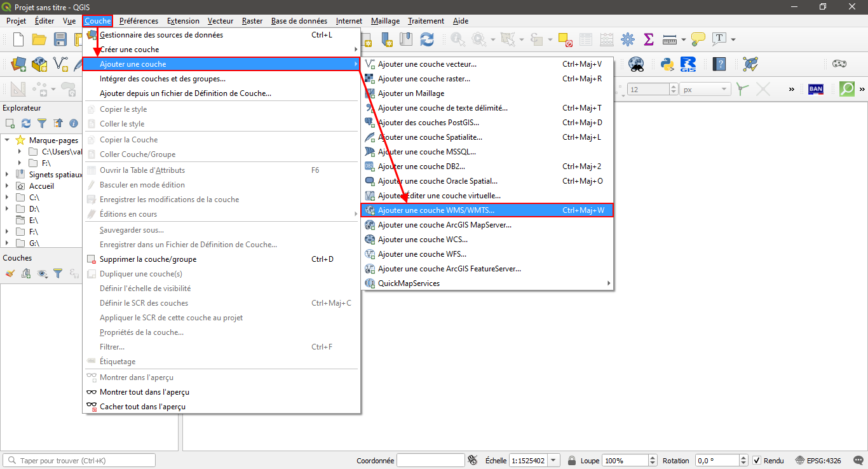Refresh the Explorateur panel
The width and height of the screenshot is (868, 469).
click(26, 123)
